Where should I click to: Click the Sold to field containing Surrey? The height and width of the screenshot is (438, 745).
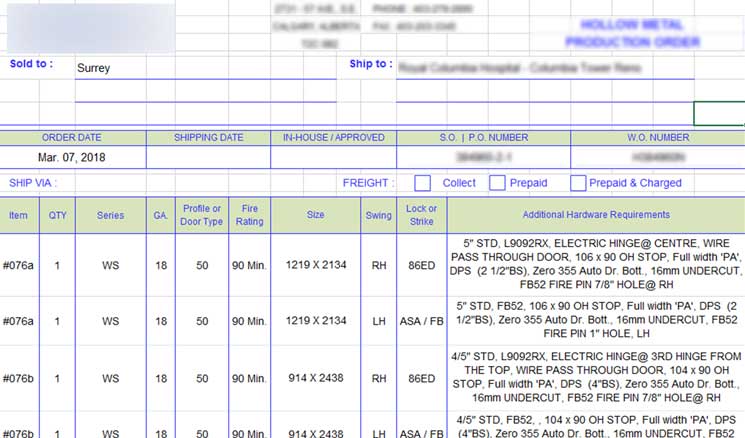[205, 69]
